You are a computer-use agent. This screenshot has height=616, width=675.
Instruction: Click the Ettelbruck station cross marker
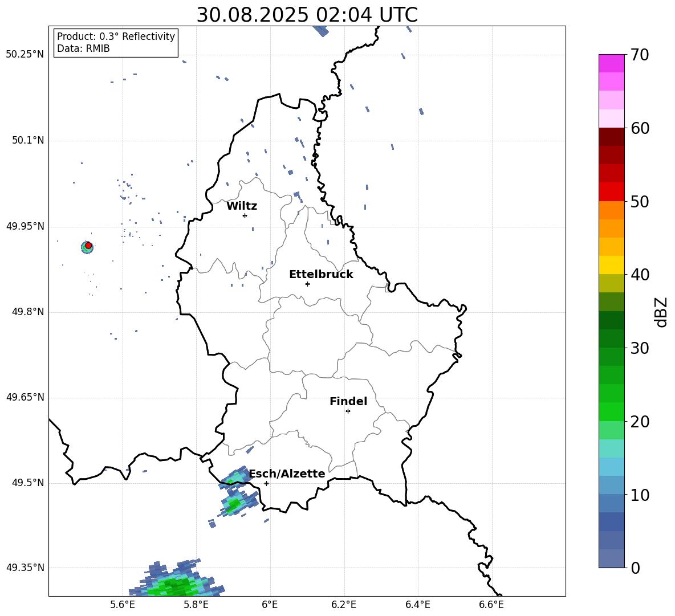pyautogui.click(x=307, y=284)
